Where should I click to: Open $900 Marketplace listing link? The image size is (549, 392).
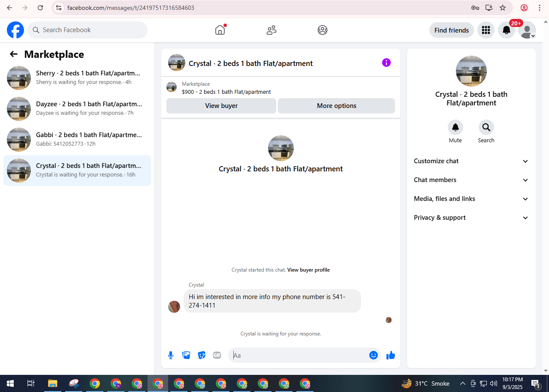[x=226, y=92]
